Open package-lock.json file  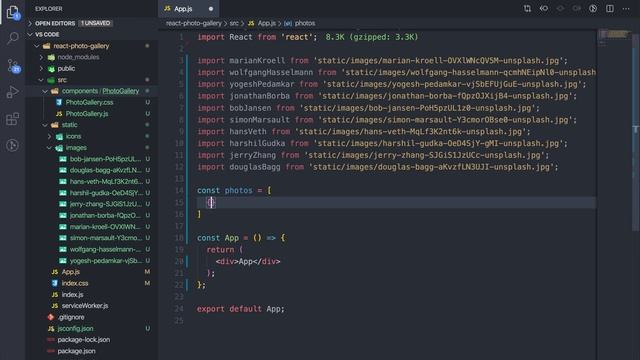pyautogui.click(x=84, y=340)
